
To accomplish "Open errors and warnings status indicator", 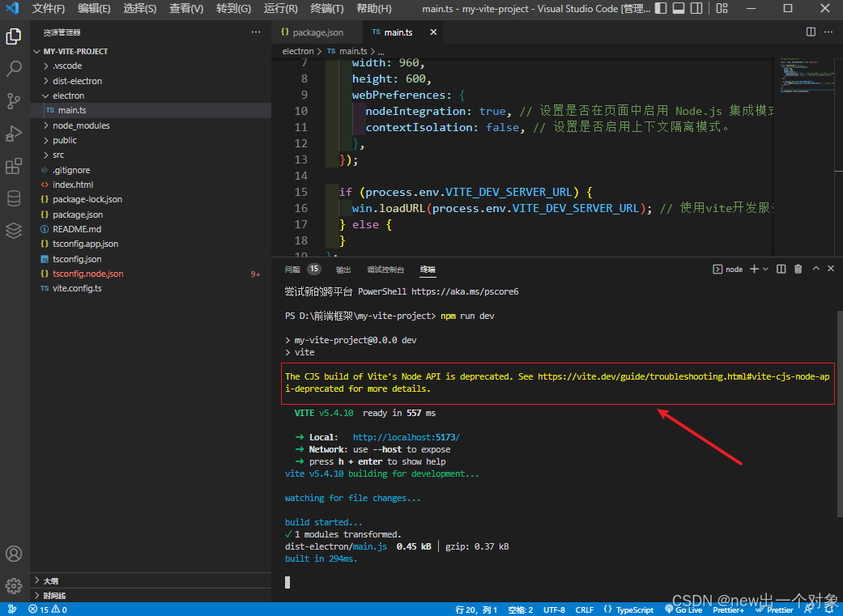I will coord(48,610).
